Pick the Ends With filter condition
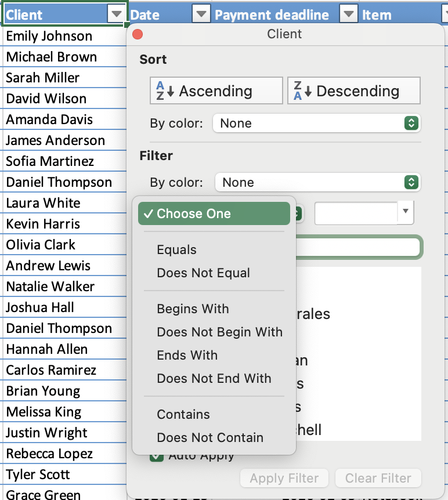The height and width of the screenshot is (500, 448). click(x=187, y=356)
